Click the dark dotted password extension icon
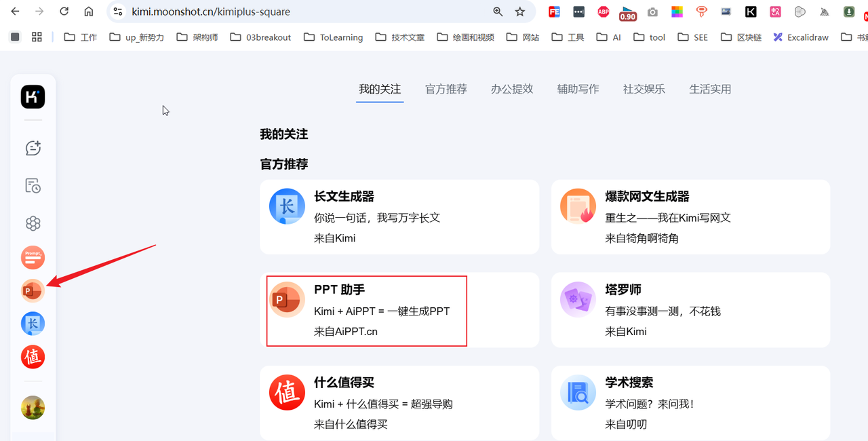This screenshot has width=868, height=441. pyautogui.click(x=578, y=12)
